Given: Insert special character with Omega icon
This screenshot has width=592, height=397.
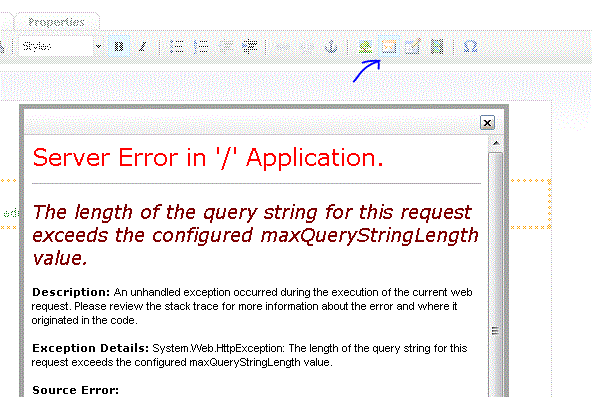Looking at the screenshot, I should click(x=470, y=47).
